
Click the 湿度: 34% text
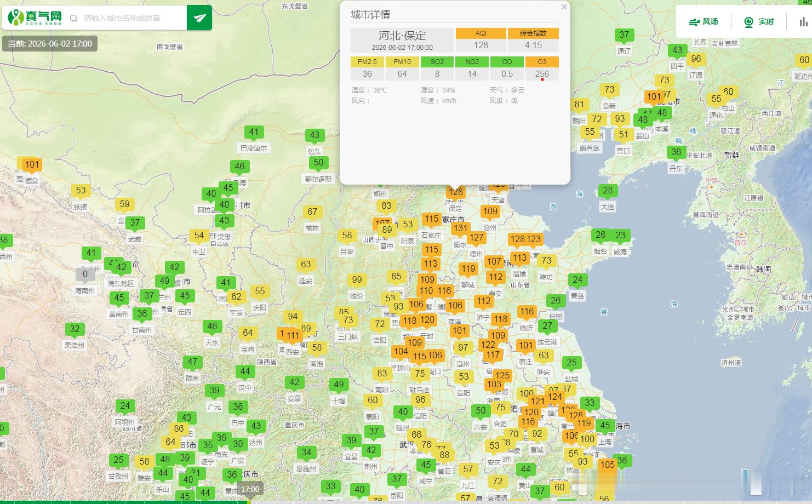click(x=438, y=90)
